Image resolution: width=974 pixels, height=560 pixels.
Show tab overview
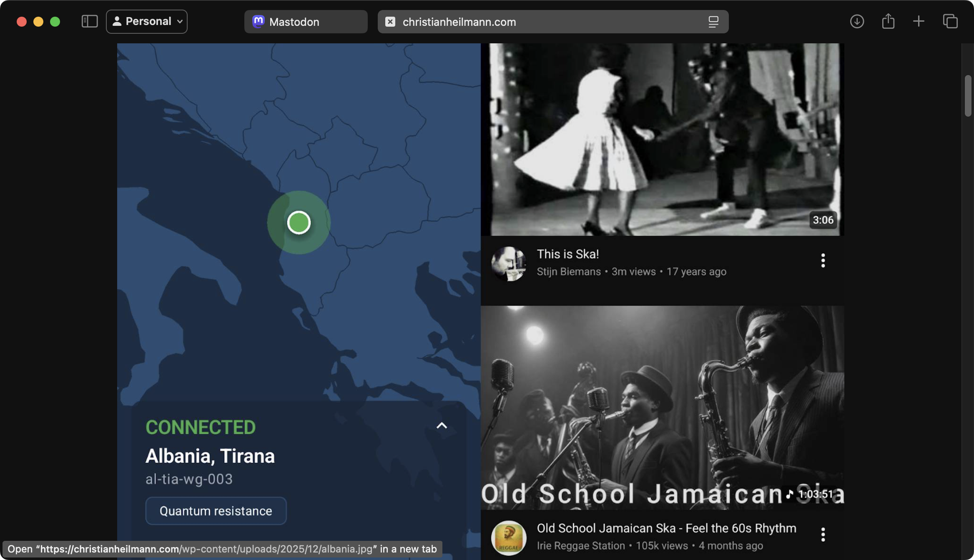(950, 21)
